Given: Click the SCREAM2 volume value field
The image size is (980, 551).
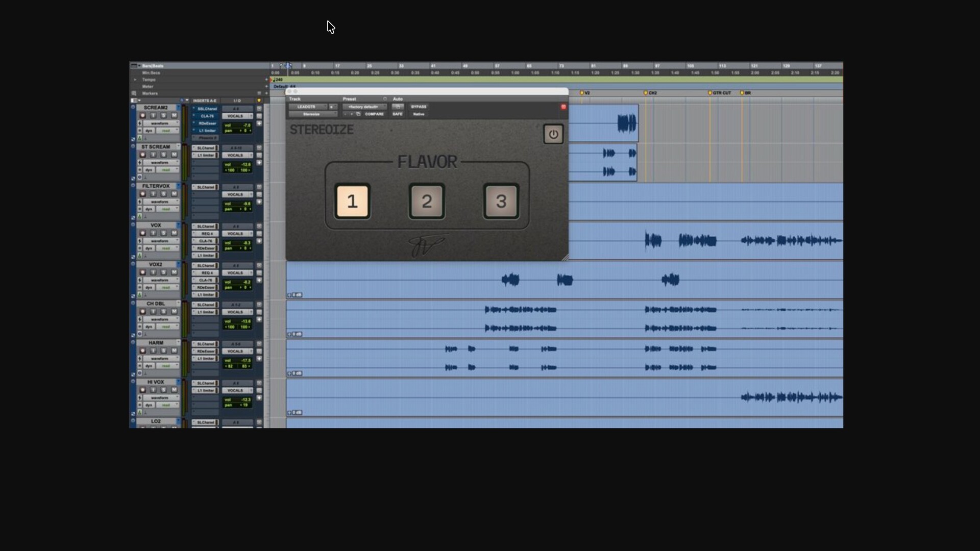Looking at the screenshot, I should click(x=243, y=125).
